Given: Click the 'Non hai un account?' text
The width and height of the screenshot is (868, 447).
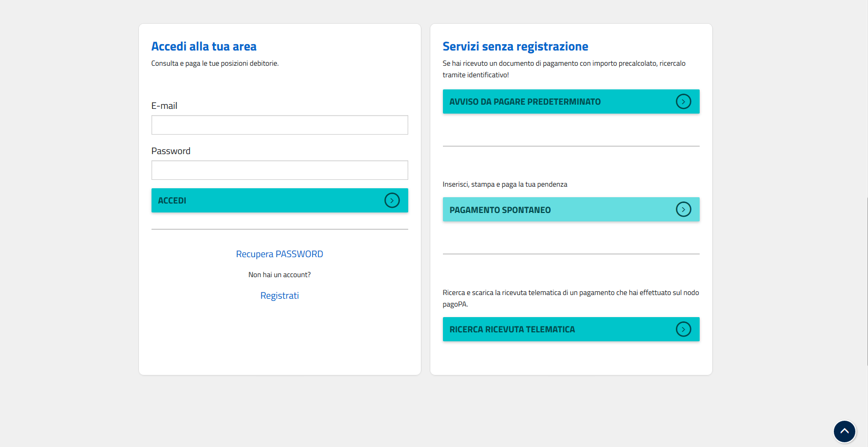Looking at the screenshot, I should coord(279,275).
